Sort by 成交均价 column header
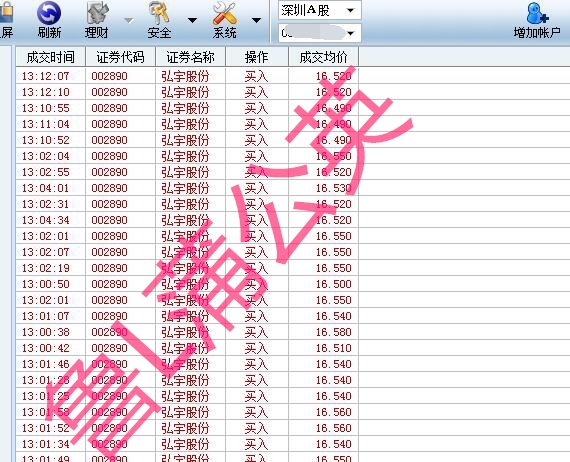The image size is (570, 462). [x=324, y=57]
